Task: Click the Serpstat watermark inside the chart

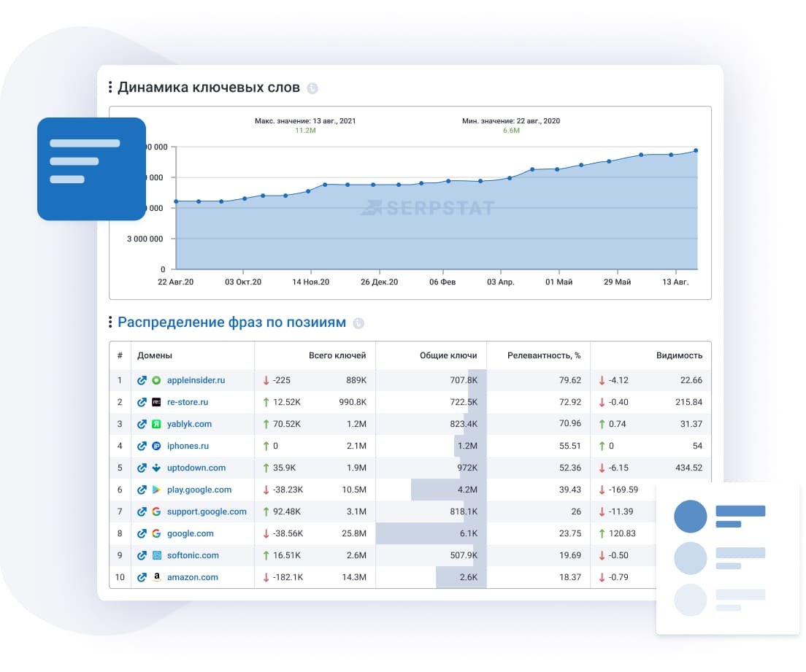Action: (x=431, y=207)
